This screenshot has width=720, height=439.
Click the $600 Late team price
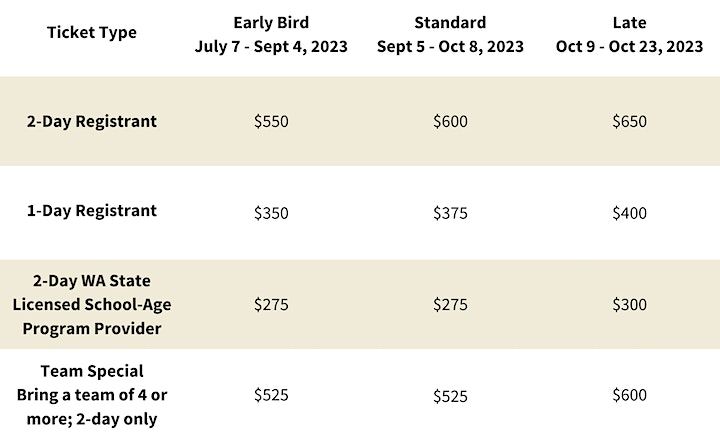click(630, 395)
